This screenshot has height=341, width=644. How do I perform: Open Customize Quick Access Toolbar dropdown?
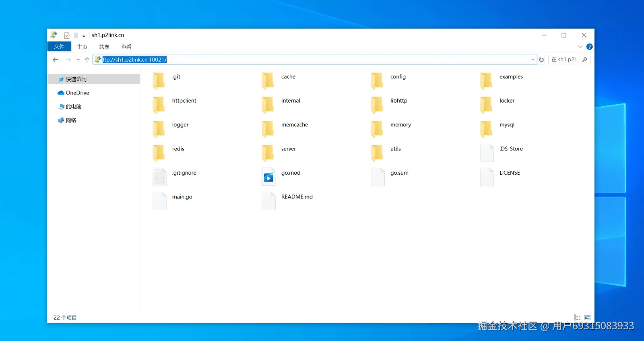(84, 36)
